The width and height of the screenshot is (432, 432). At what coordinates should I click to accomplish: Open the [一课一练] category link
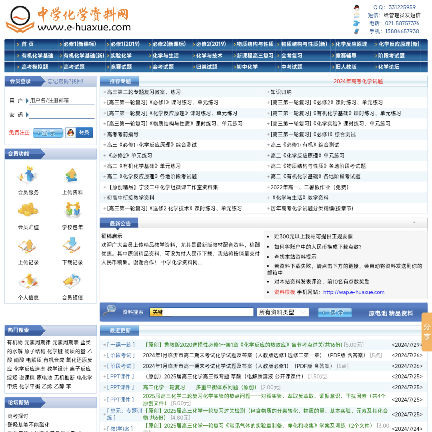click(x=120, y=344)
